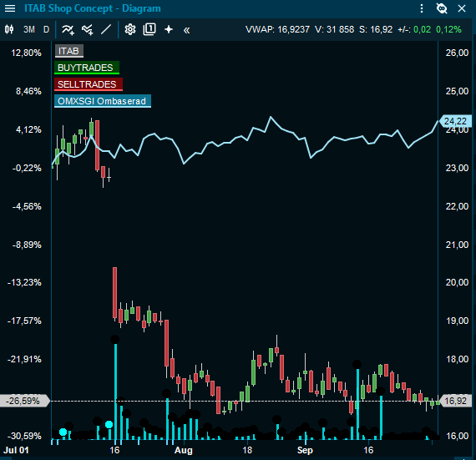The height and width of the screenshot is (460, 476).
Task: Add an indicator to chart
Action: [68, 30]
